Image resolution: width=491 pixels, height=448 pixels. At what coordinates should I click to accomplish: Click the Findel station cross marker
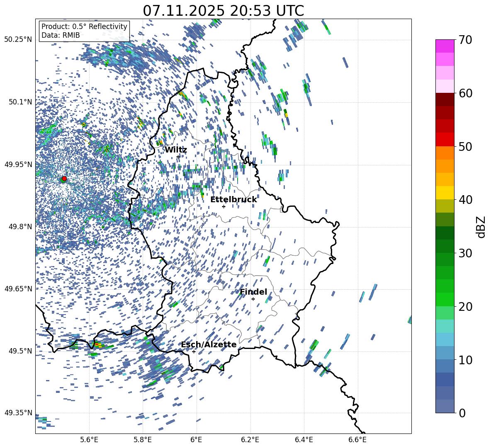(253, 299)
